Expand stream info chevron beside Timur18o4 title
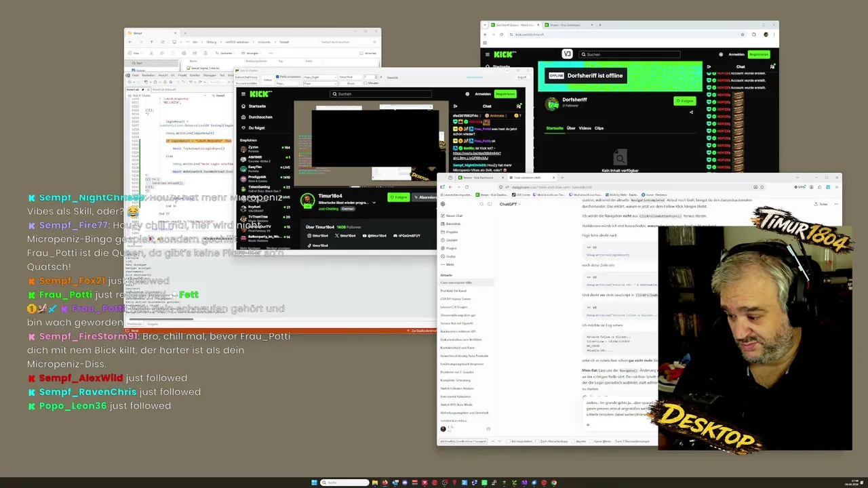The height and width of the screenshot is (488, 868). (x=374, y=203)
